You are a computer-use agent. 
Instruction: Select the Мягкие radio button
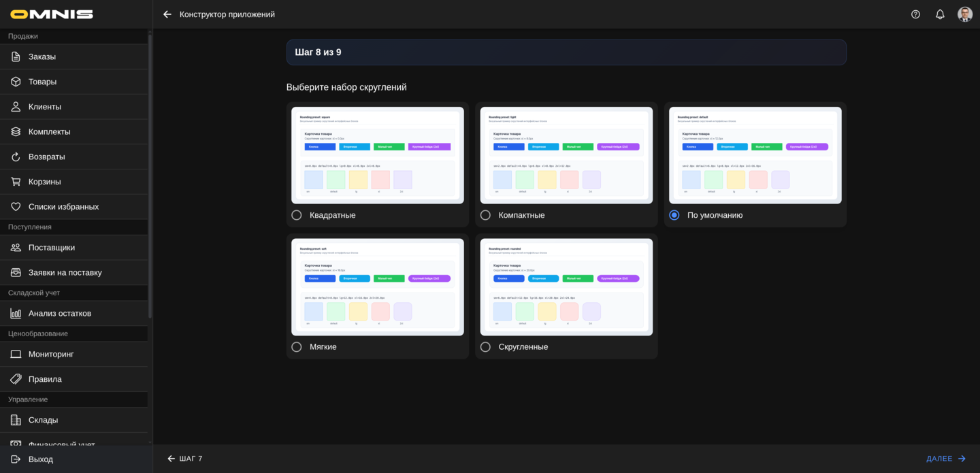pyautogui.click(x=297, y=347)
